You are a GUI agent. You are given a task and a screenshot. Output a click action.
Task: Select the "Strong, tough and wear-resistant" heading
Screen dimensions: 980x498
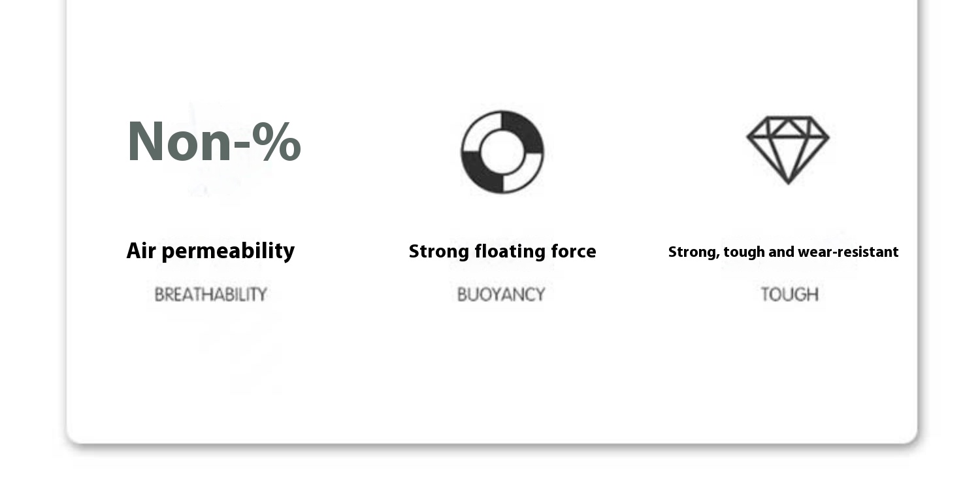coord(783,252)
